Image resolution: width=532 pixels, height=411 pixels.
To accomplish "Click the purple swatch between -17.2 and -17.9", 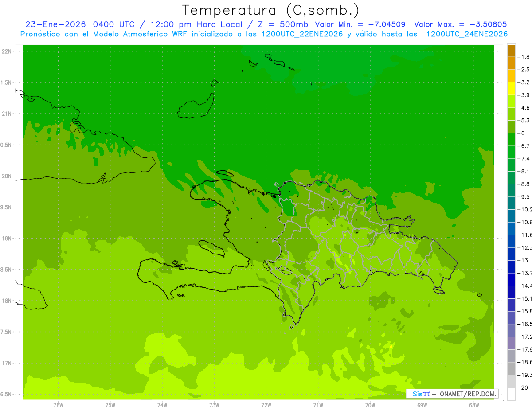I will (x=511, y=343).
